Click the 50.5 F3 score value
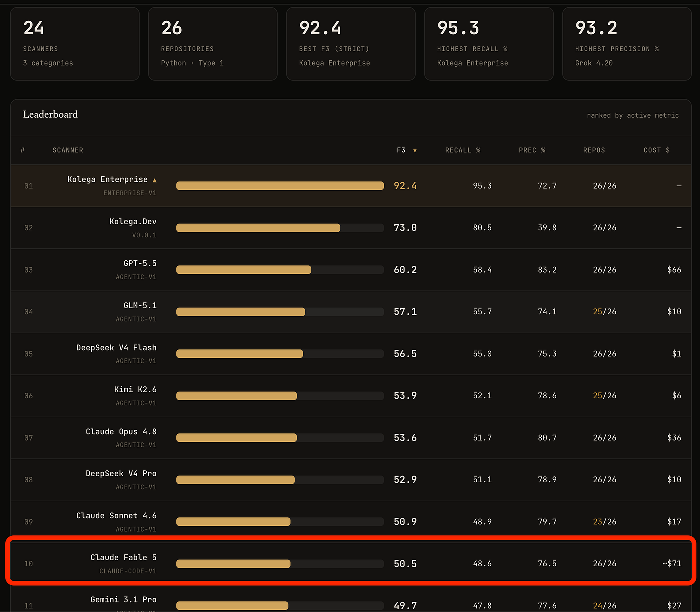 tap(405, 564)
